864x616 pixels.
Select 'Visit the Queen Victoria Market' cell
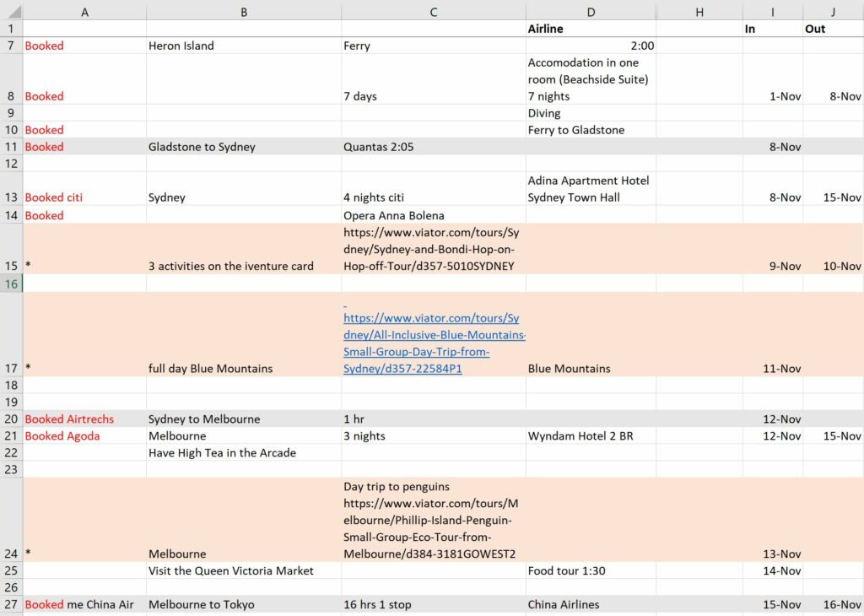244,570
